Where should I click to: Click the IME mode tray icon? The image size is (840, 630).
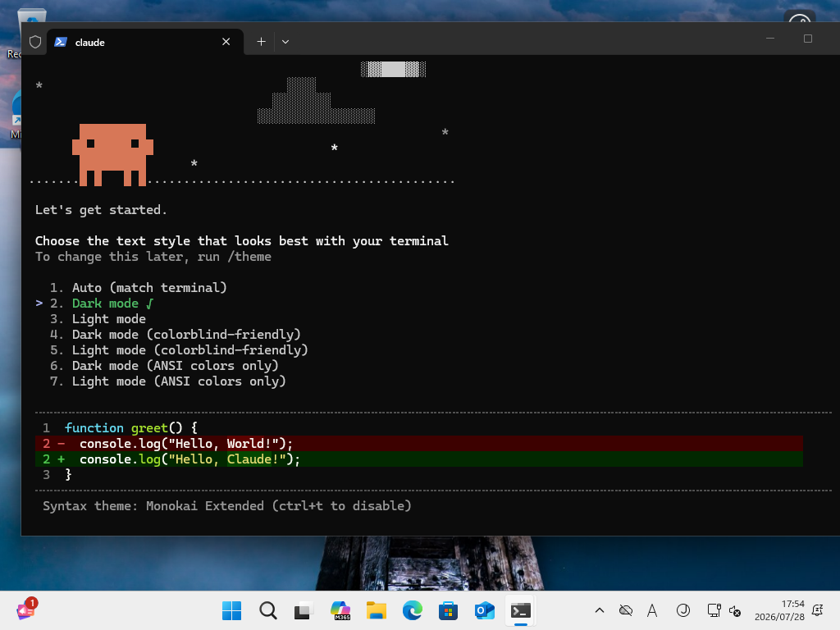[x=683, y=610]
